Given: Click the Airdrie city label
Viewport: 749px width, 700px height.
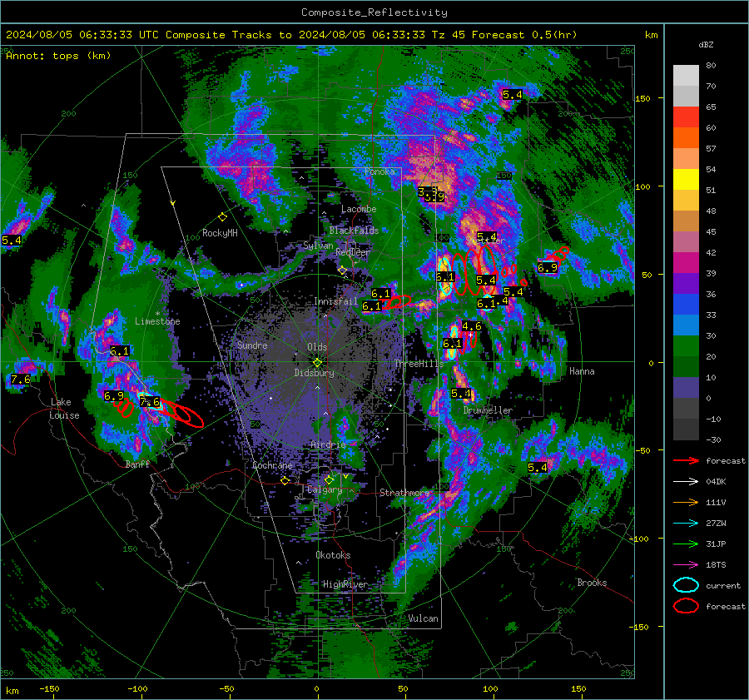Looking at the screenshot, I should [328, 444].
